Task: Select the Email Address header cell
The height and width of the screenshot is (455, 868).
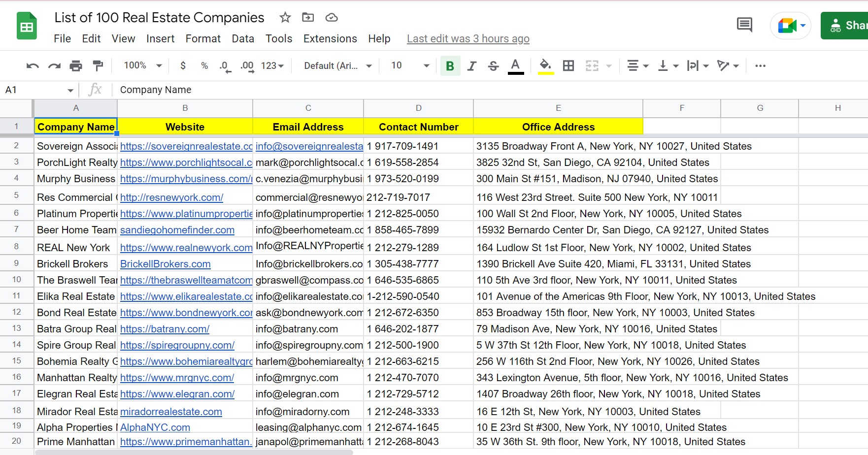Action: (x=308, y=127)
